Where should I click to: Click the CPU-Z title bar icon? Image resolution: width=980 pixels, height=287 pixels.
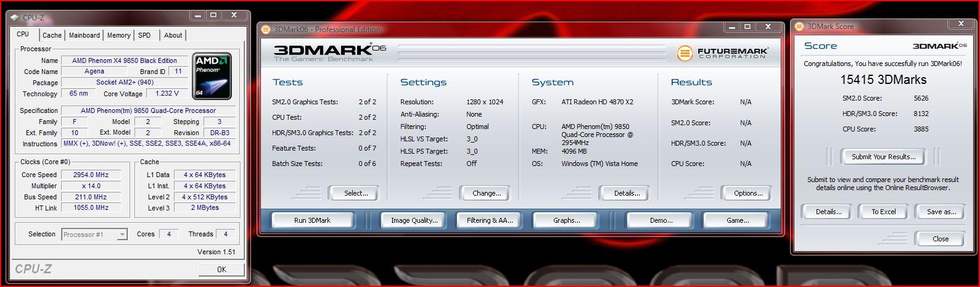[x=14, y=18]
